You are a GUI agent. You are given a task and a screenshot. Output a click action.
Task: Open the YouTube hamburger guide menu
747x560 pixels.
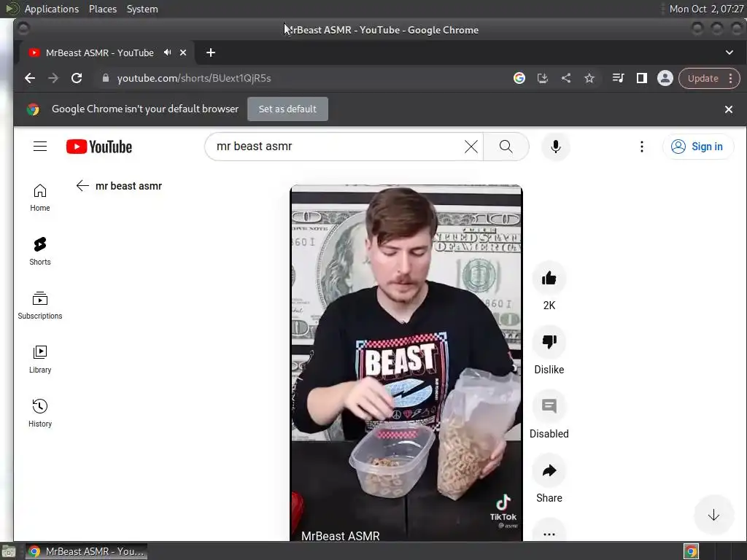click(x=40, y=146)
